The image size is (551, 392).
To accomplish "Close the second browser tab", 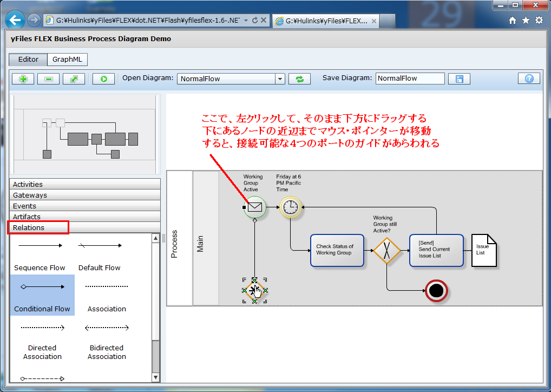I will 374,21.
